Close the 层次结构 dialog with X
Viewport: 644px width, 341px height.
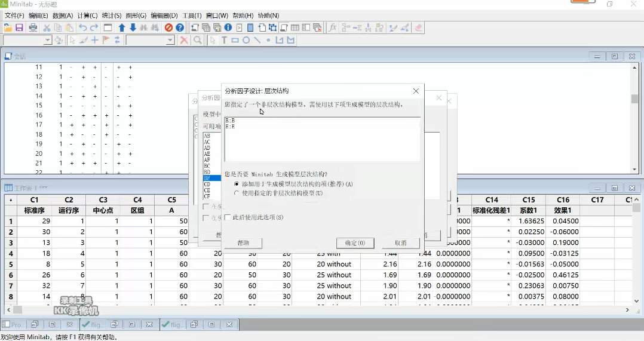(416, 91)
